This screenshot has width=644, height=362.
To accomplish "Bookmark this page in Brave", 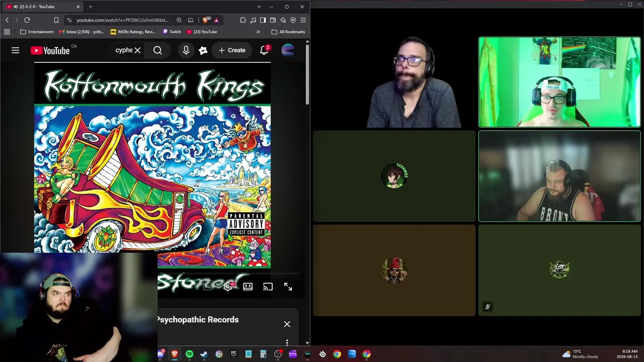I will 56,20.
